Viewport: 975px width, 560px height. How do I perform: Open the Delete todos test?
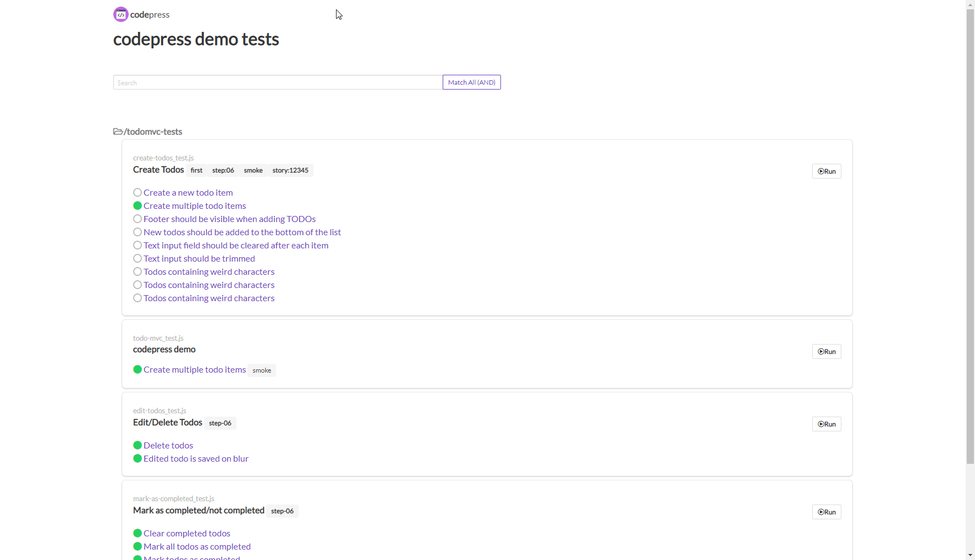pos(168,445)
